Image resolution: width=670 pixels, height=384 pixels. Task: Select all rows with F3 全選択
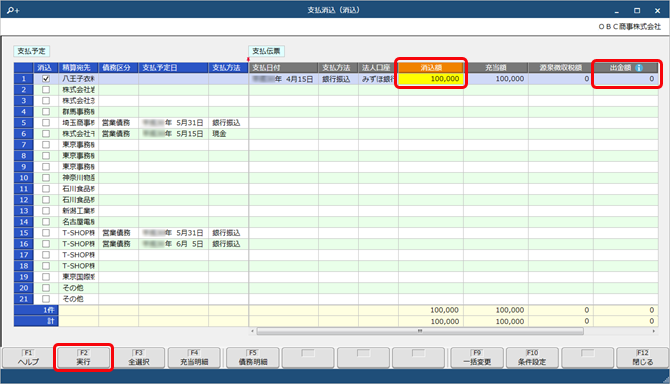click(139, 358)
